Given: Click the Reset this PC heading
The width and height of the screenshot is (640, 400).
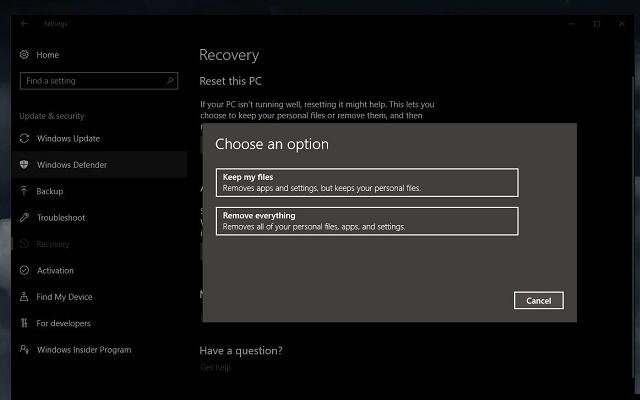Looking at the screenshot, I should point(230,81).
